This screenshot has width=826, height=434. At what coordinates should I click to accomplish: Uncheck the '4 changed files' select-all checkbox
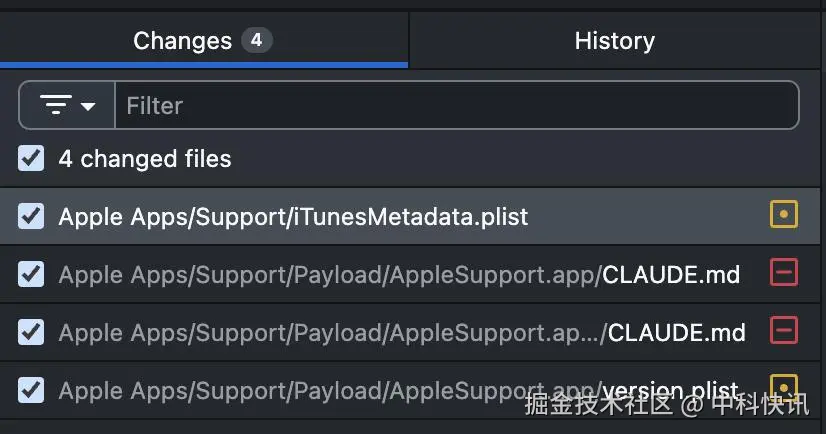click(31, 159)
